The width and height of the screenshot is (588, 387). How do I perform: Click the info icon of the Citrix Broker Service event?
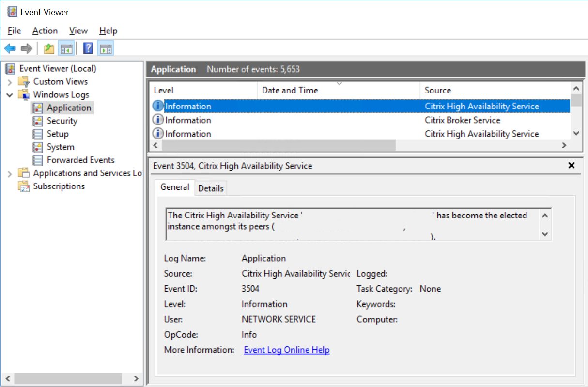(158, 120)
